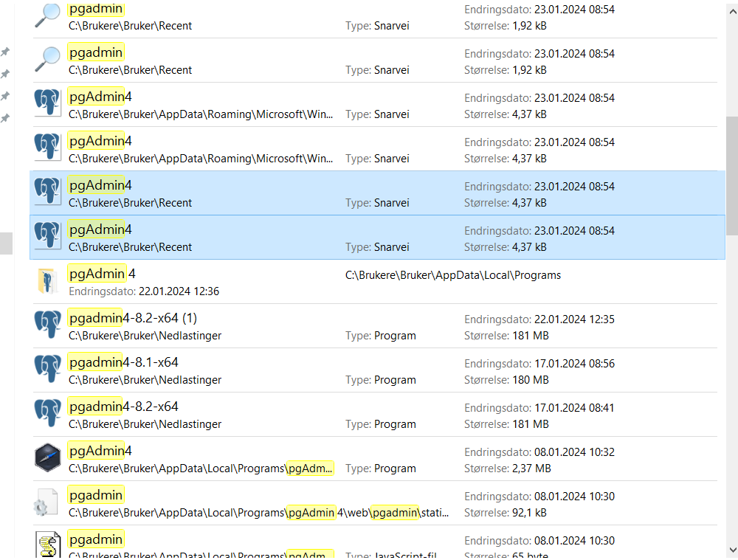Click folder date 22.01.2024 12:36
The image size is (738, 560).
(179, 291)
